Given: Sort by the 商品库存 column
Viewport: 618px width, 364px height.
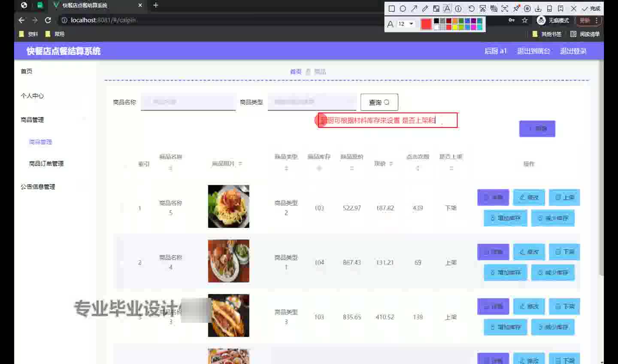Looking at the screenshot, I should click(319, 169).
